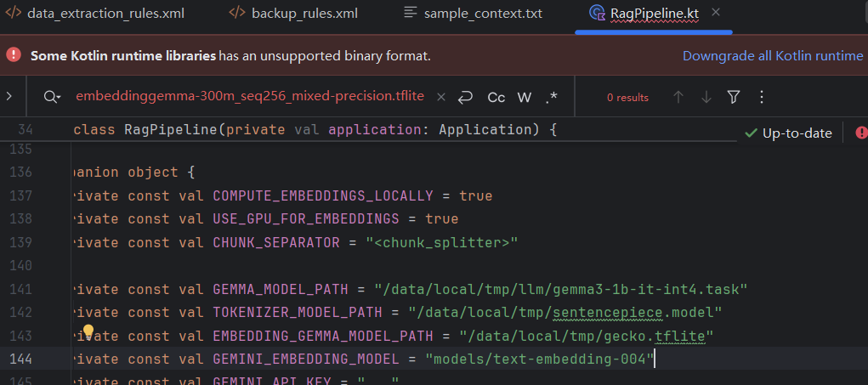The width and height of the screenshot is (868, 385).
Task: Click COMPUTE_EMBEDDINGS_LOCALLY constant name
Action: coord(323,195)
